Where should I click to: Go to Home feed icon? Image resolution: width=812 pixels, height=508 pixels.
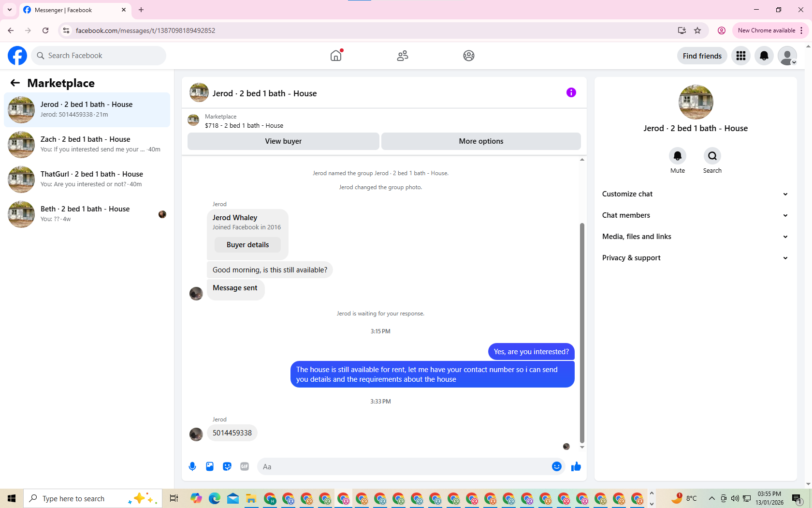336,56
